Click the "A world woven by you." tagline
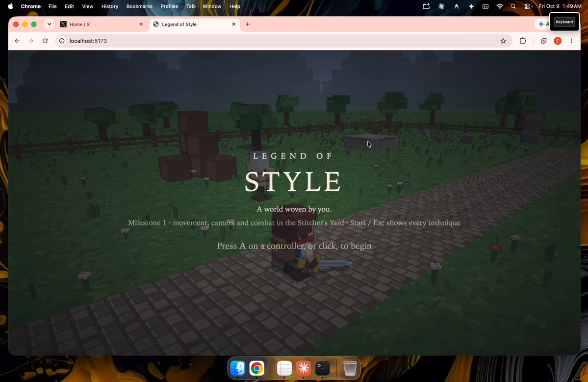The height and width of the screenshot is (382, 588). 294,209
